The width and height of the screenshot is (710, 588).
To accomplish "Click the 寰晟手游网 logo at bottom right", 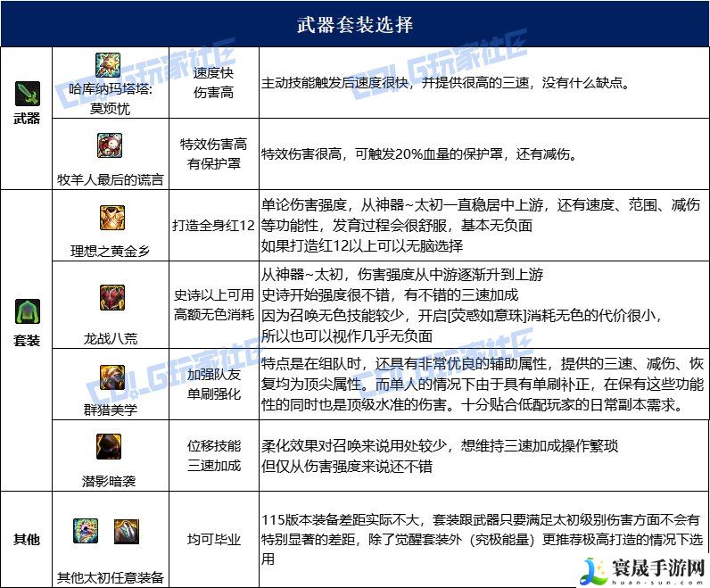I will click(x=644, y=571).
